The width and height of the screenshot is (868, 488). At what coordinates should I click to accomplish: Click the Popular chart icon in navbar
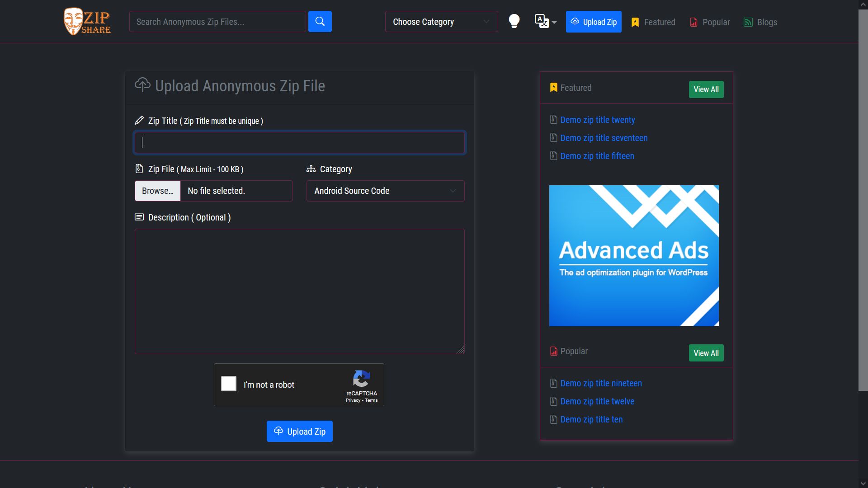693,22
